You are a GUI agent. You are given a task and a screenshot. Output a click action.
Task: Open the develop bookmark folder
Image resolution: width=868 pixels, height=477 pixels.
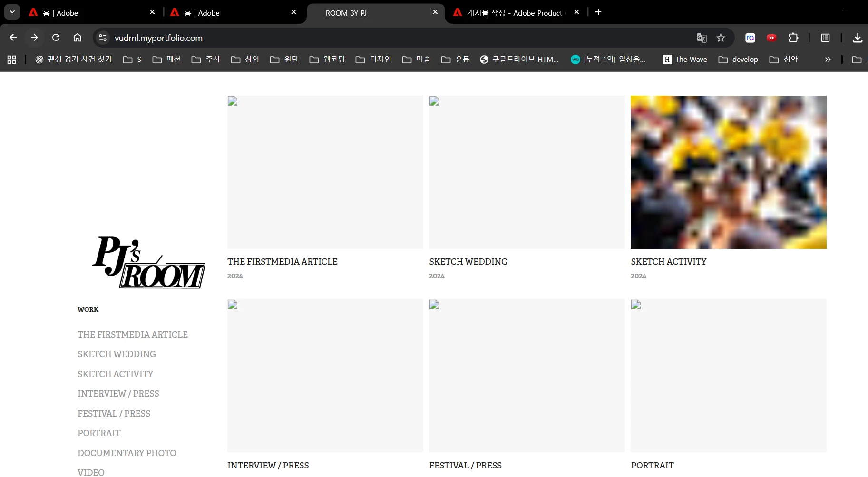click(x=738, y=59)
